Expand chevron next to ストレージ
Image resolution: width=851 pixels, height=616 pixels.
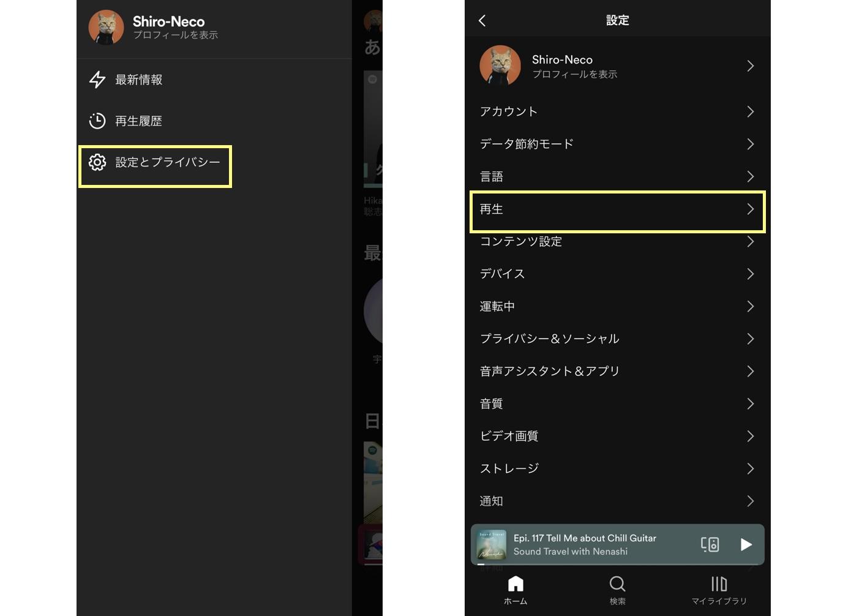pos(751,468)
